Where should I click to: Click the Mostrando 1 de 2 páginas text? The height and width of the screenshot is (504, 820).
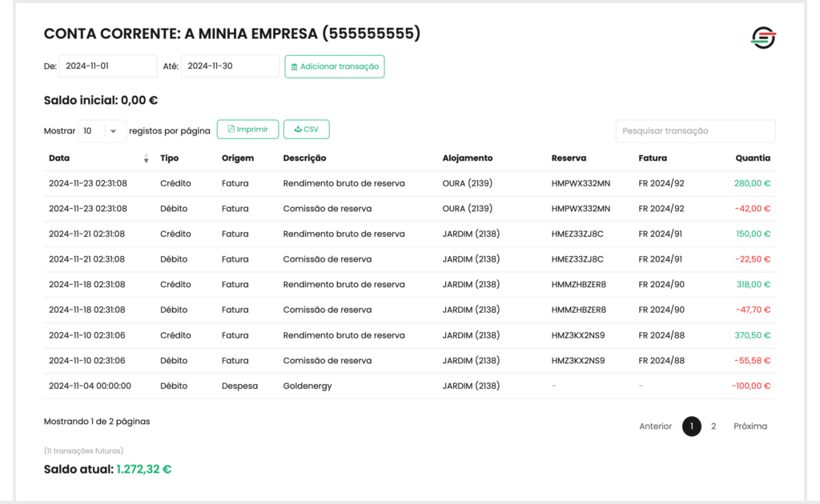[97, 422]
